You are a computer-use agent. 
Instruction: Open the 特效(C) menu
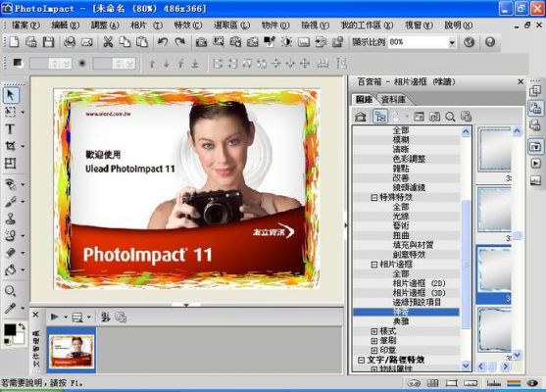click(x=187, y=25)
